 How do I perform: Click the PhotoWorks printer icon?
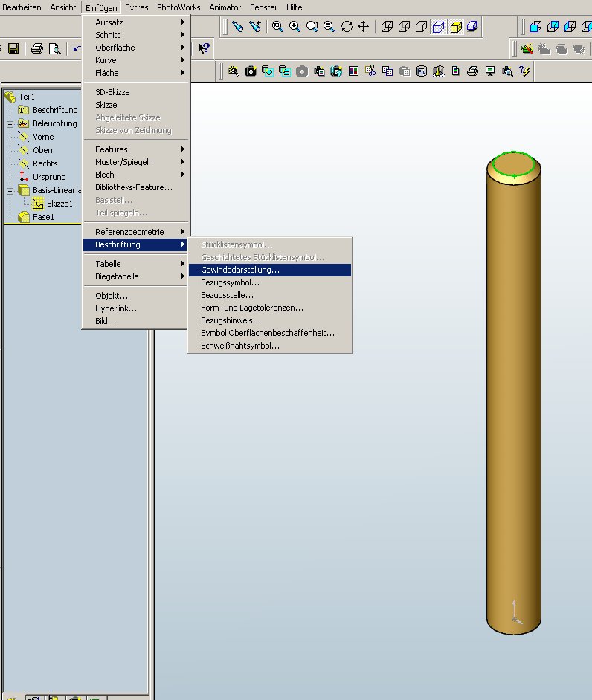(x=473, y=71)
